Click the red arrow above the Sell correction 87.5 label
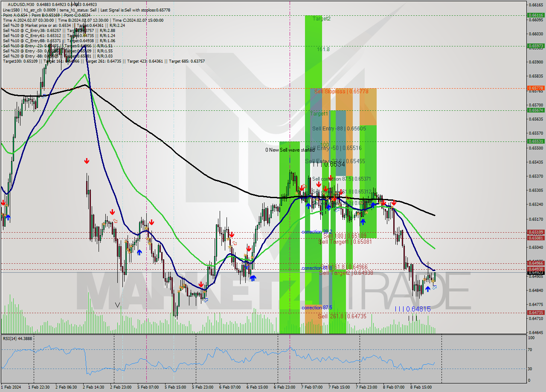Viewport: 546px width, 392px height. (331, 177)
